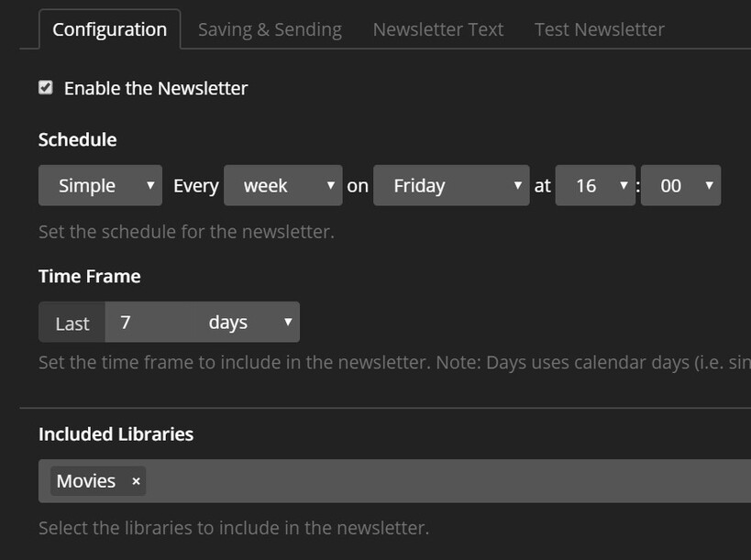Expand the week frequency dropdown
Image resolution: width=751 pixels, height=560 pixels.
[x=282, y=186]
